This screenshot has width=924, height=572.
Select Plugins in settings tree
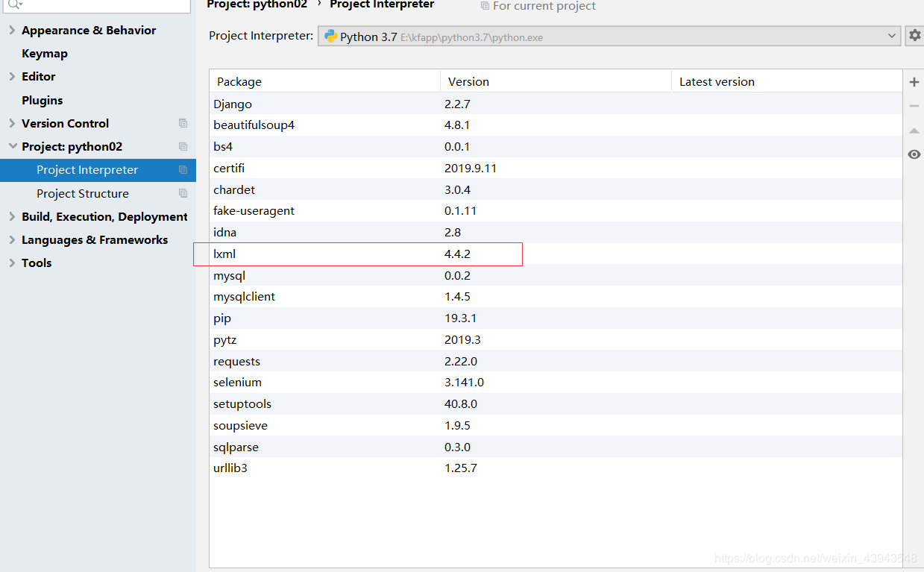pos(43,100)
